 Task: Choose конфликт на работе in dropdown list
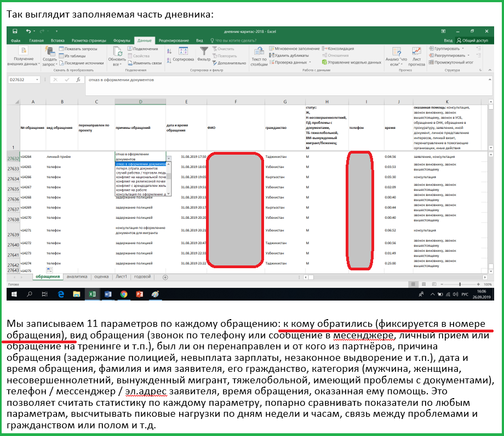point(141,190)
